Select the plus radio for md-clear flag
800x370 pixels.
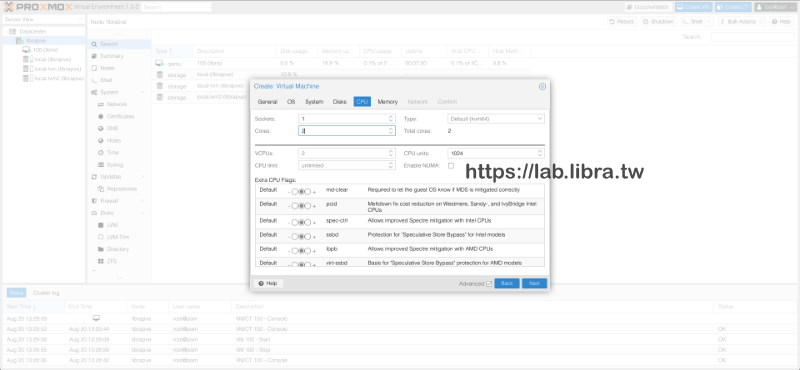(x=308, y=192)
